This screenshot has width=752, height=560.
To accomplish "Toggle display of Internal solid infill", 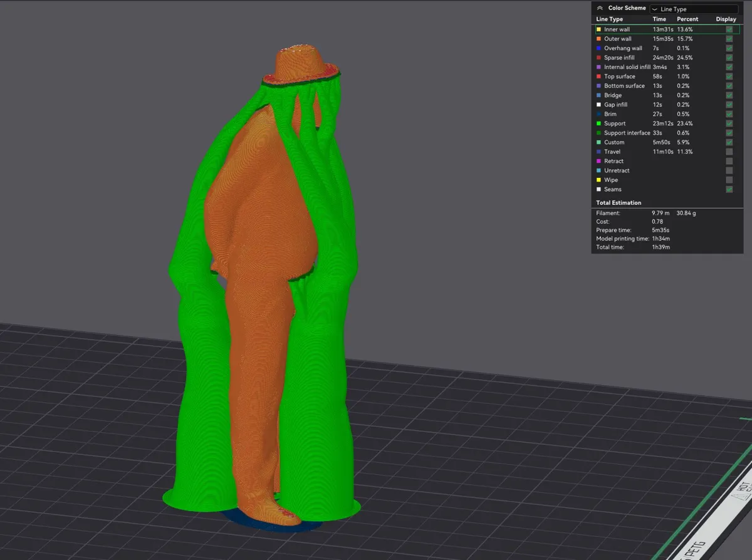I will click(729, 67).
